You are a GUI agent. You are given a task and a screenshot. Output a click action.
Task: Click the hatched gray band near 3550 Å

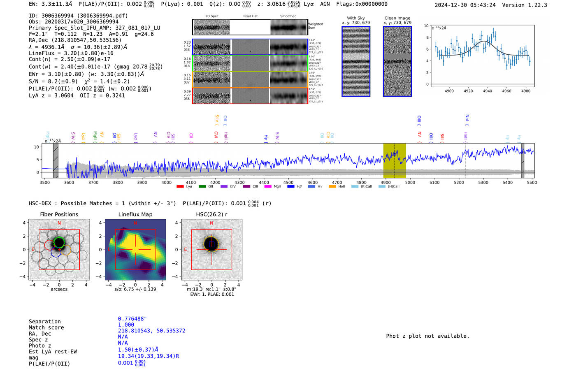tap(56, 160)
